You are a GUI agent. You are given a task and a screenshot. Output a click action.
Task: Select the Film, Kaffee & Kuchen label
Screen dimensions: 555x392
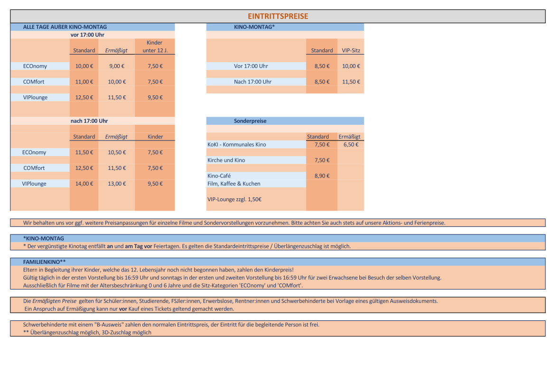coord(234,184)
